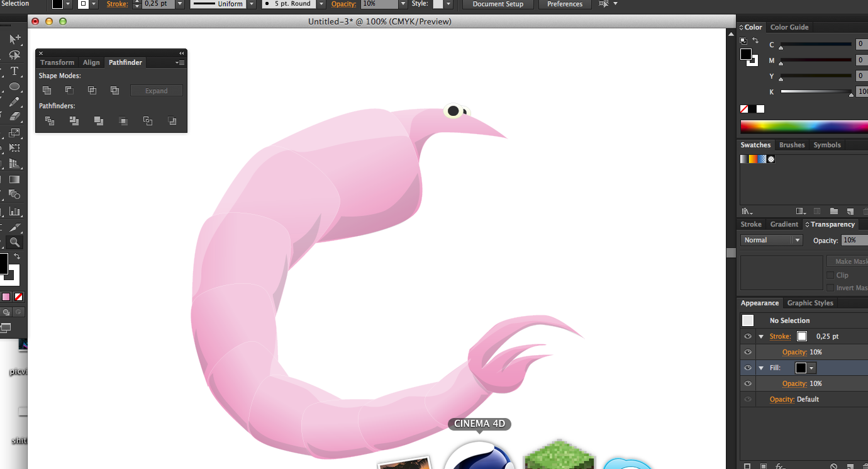This screenshot has width=868, height=469.
Task: Open the Graphic Styles tab
Action: coord(810,303)
